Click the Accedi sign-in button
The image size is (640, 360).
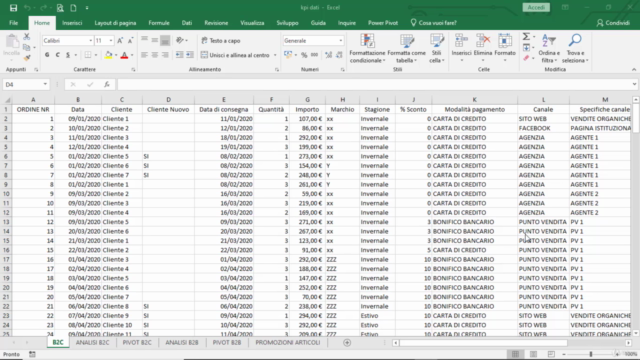(536, 7)
